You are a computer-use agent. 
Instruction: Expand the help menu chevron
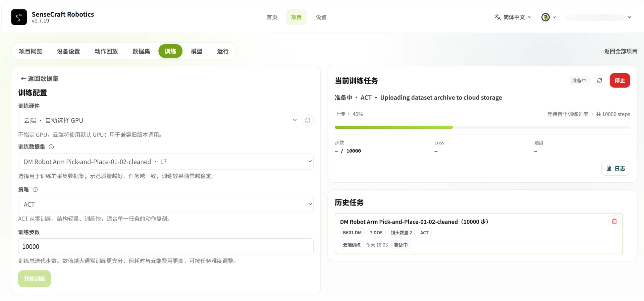tap(554, 17)
